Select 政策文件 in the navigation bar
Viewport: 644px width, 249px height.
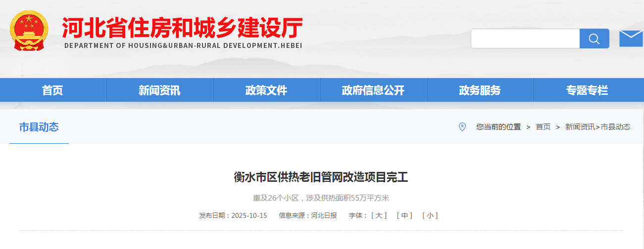coord(266,90)
